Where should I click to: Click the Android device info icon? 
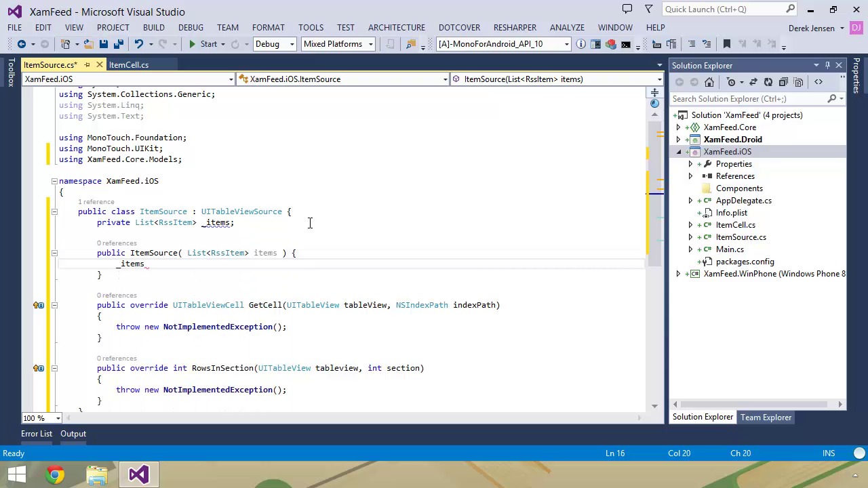(581, 44)
